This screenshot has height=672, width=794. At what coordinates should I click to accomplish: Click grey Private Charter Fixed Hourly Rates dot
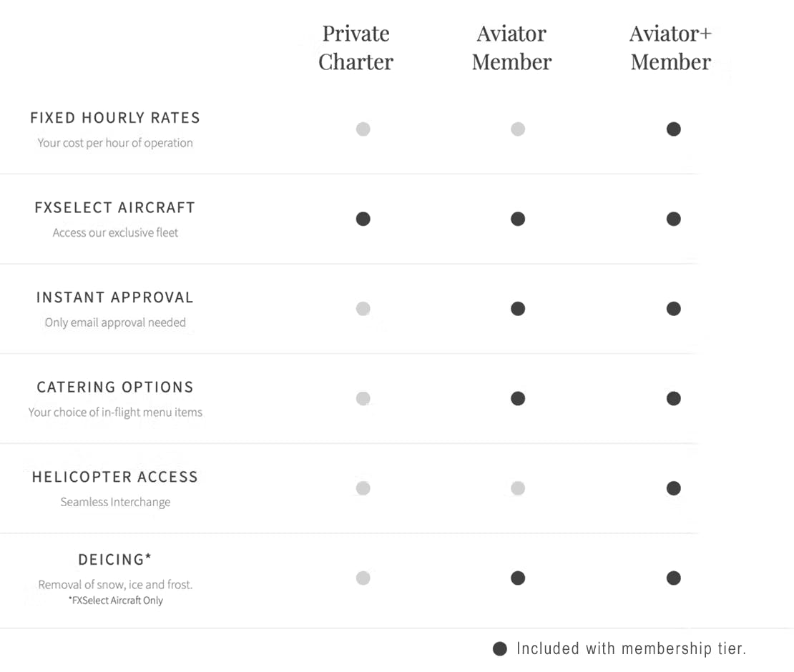[363, 129]
